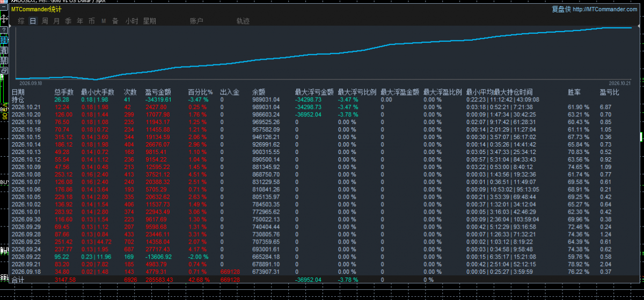Open the 月 monthly tab
The image size is (644, 300).
tap(56, 21)
